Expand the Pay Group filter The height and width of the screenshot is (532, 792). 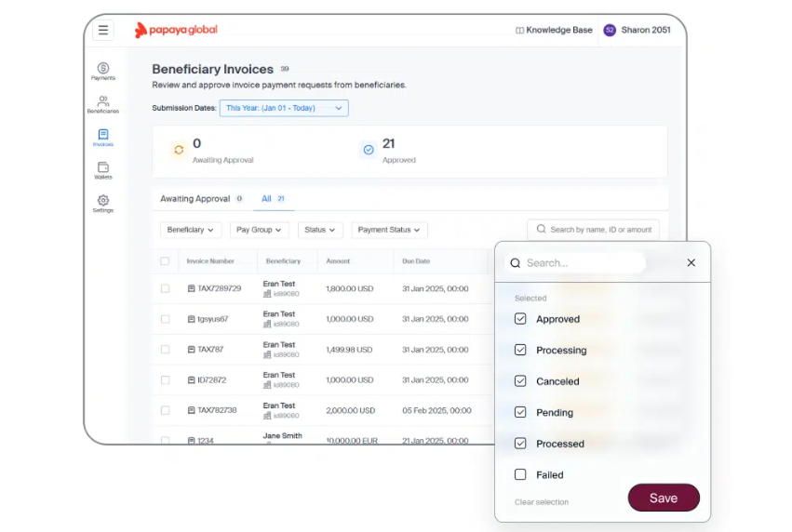[x=259, y=230]
